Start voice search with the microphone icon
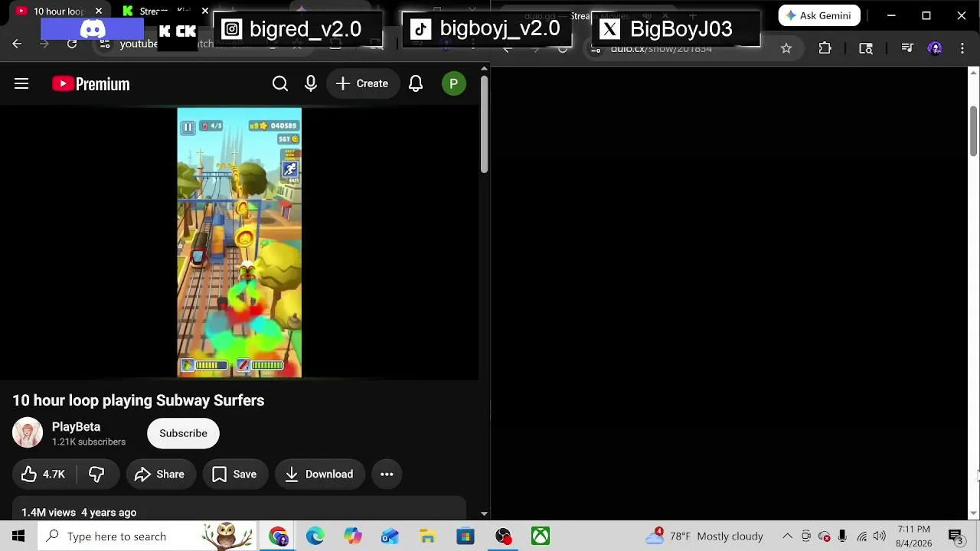This screenshot has width=980, height=551. tap(311, 83)
